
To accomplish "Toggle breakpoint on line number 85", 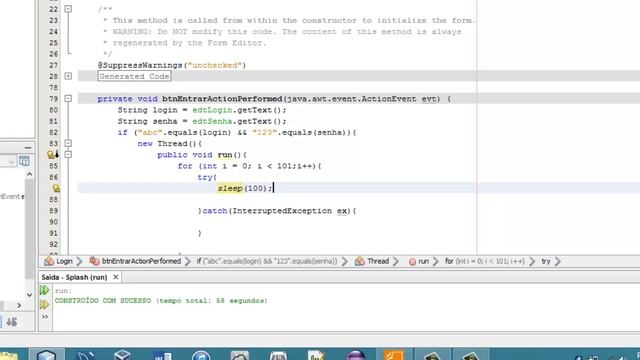I will [54, 166].
